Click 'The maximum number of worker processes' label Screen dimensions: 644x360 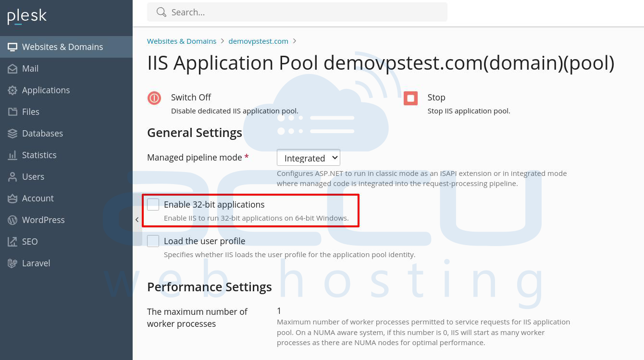coord(197,318)
